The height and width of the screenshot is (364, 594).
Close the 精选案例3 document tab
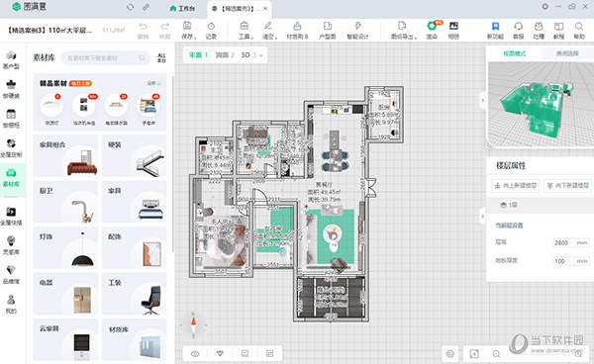pyautogui.click(x=265, y=8)
